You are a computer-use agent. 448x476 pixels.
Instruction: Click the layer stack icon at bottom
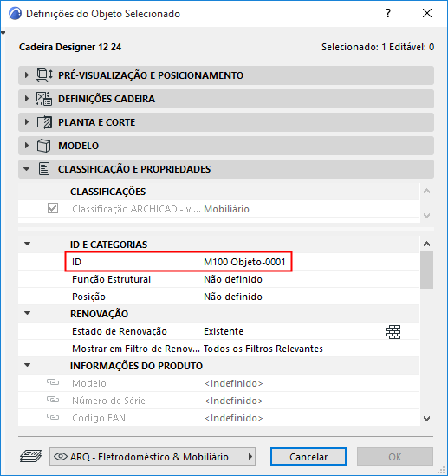[x=31, y=456]
